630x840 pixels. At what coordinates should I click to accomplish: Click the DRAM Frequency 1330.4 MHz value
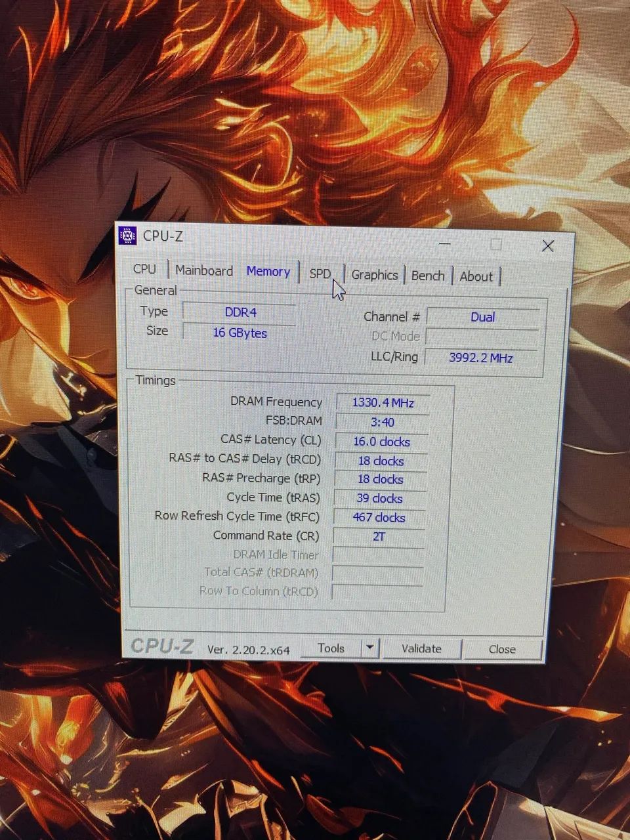tap(383, 402)
